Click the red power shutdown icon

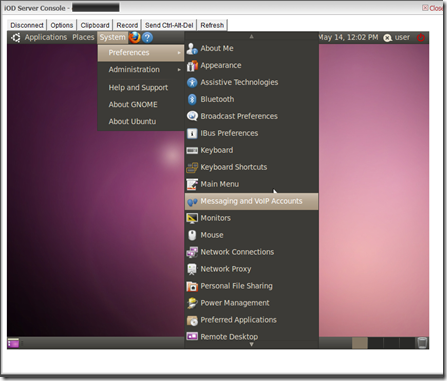[x=421, y=38]
